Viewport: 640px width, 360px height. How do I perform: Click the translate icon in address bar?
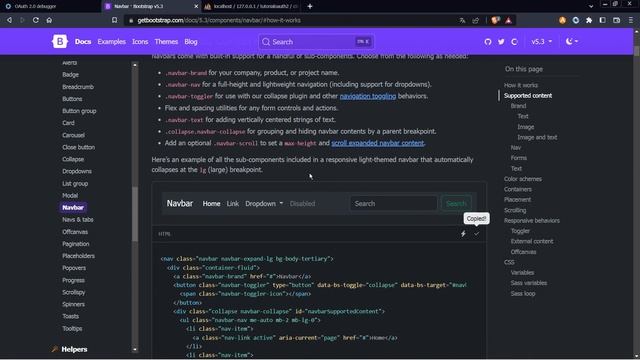coord(462,20)
